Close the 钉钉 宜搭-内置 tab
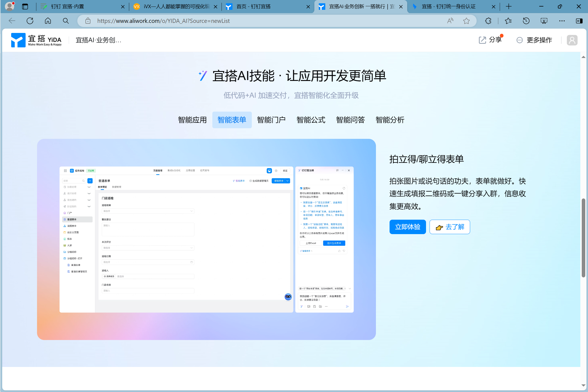Viewport: 588px width, 392px height. pyautogui.click(x=123, y=7)
